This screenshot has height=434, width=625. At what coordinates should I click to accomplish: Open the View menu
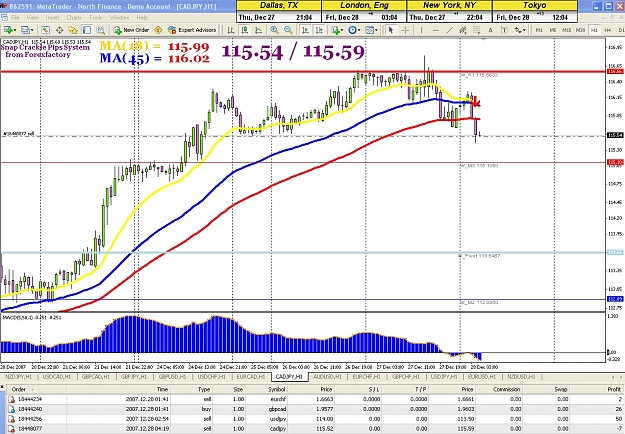click(33, 18)
